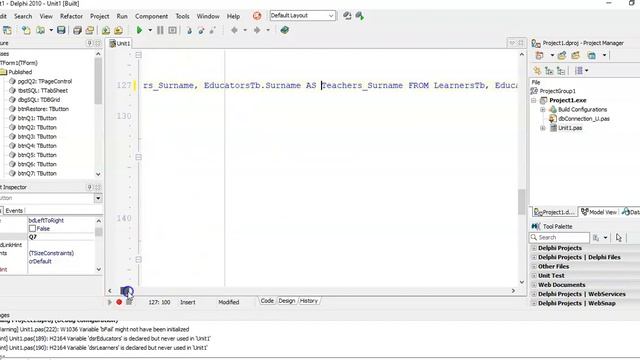Open the Window menu
640x360 pixels.
pos(208,16)
